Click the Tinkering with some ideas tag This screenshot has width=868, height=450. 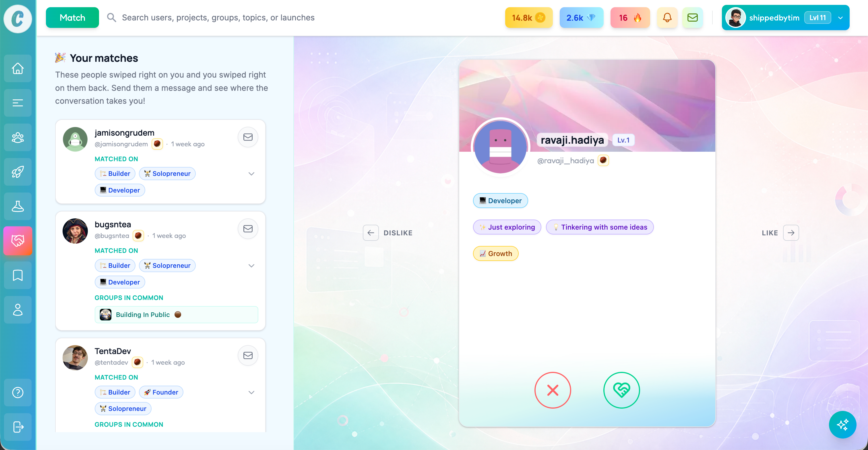click(x=599, y=227)
